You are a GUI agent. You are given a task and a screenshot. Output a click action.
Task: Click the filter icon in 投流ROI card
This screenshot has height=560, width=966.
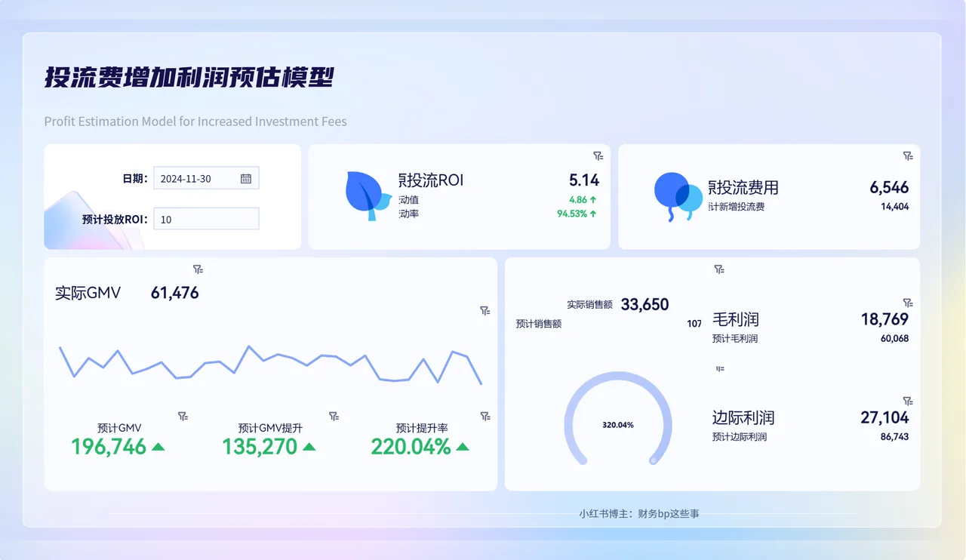(598, 156)
